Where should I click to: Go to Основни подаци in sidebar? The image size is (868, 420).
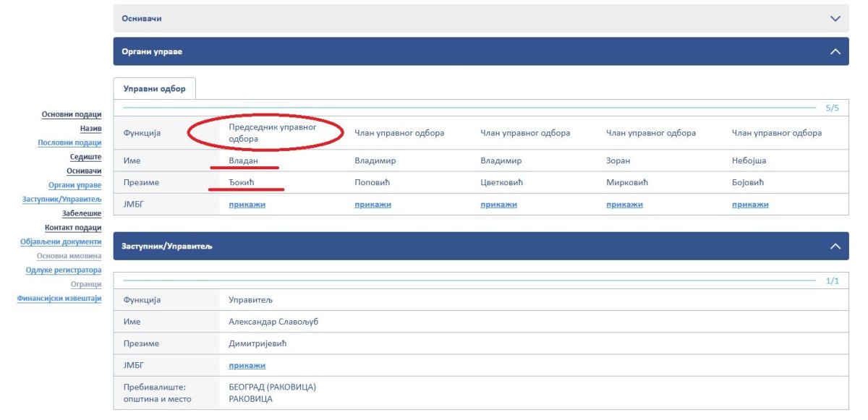[72, 114]
